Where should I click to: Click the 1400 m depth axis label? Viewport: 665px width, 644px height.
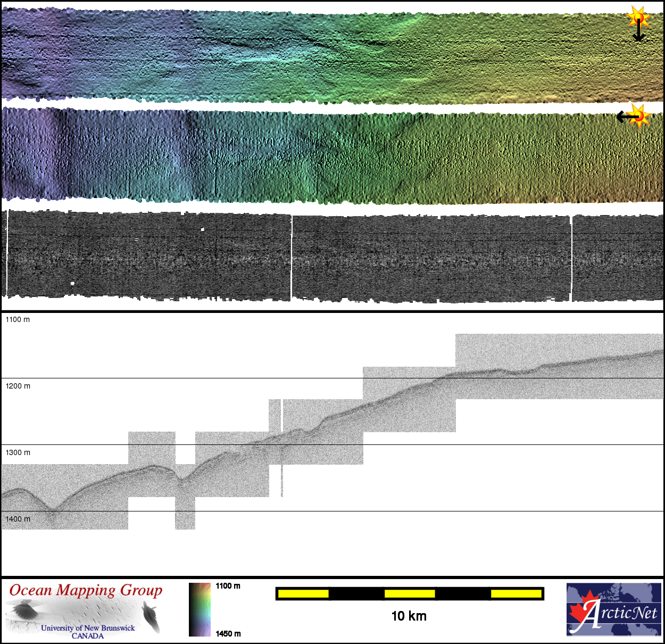click(x=18, y=519)
